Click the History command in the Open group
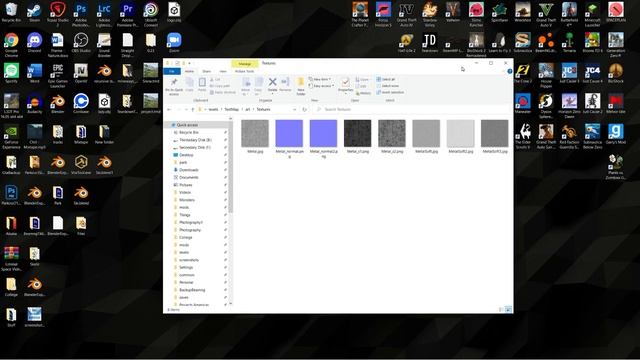The width and height of the screenshot is (640, 360). [x=363, y=93]
